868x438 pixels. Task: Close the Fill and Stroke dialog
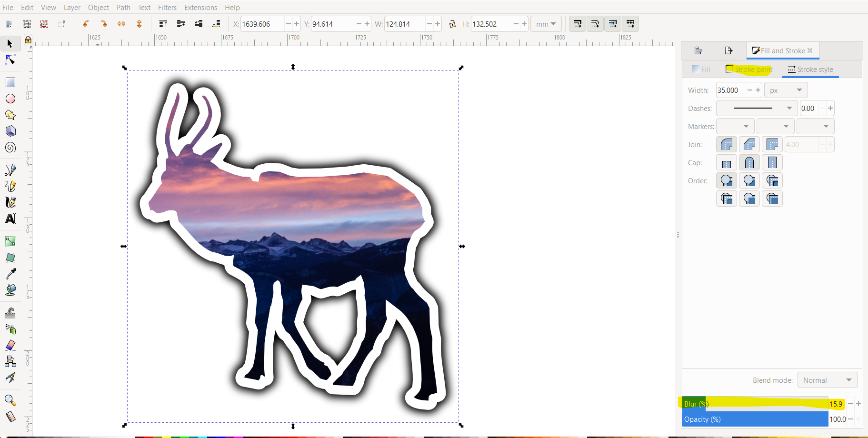(810, 50)
